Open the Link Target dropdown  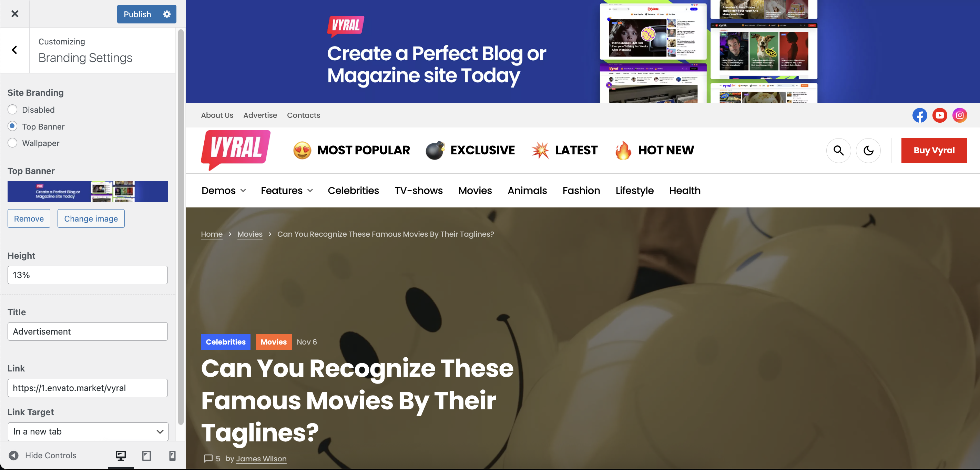pos(88,431)
